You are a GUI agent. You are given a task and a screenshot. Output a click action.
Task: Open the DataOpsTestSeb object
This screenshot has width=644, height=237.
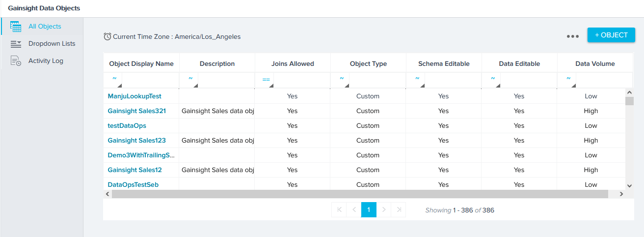click(133, 185)
